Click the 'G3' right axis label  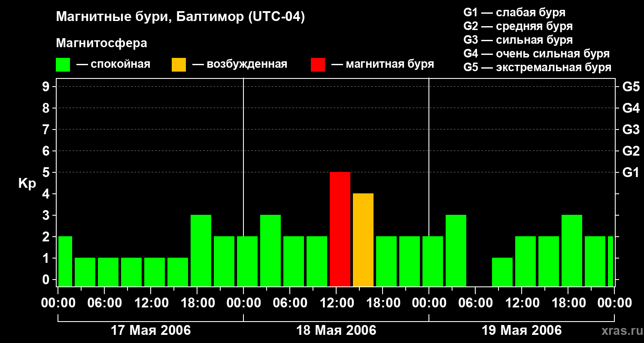pyautogui.click(x=631, y=129)
